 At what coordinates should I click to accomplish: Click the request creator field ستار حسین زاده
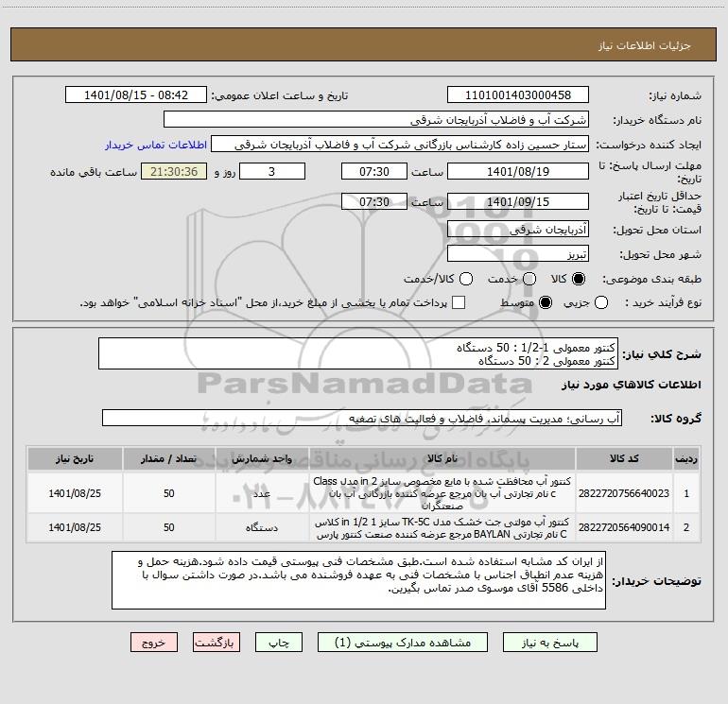coord(400,145)
